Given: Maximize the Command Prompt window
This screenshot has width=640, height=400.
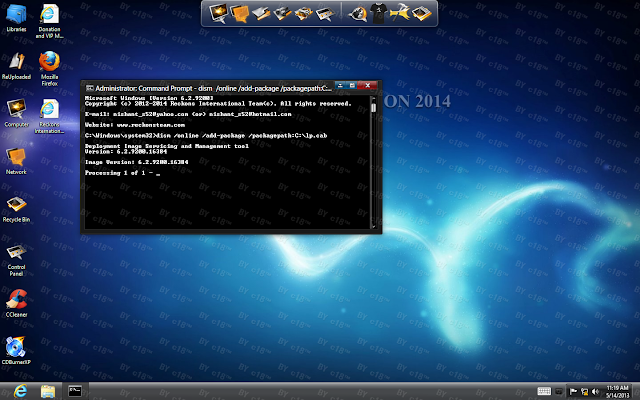Looking at the screenshot, I should click(352, 85).
